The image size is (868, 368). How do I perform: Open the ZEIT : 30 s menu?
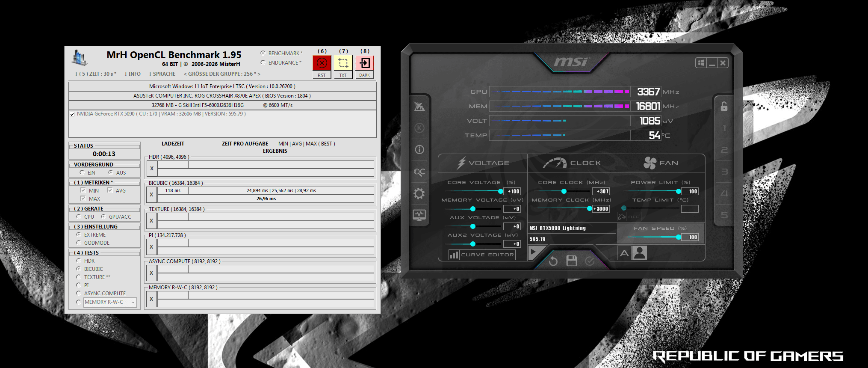(95, 74)
